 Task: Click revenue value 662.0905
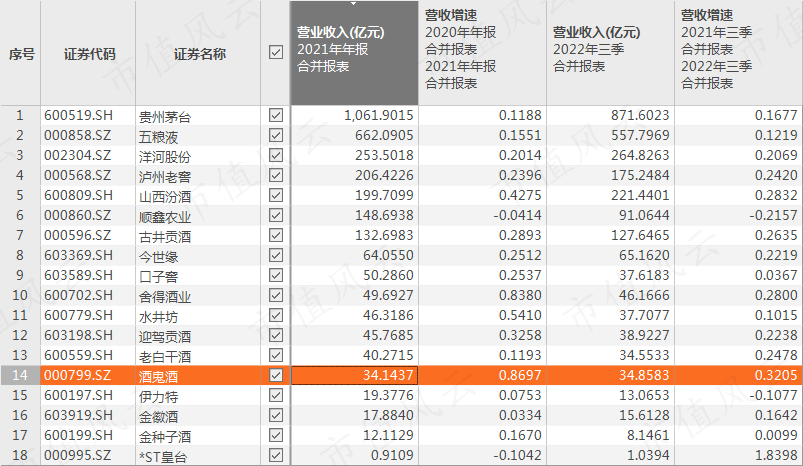384,135
